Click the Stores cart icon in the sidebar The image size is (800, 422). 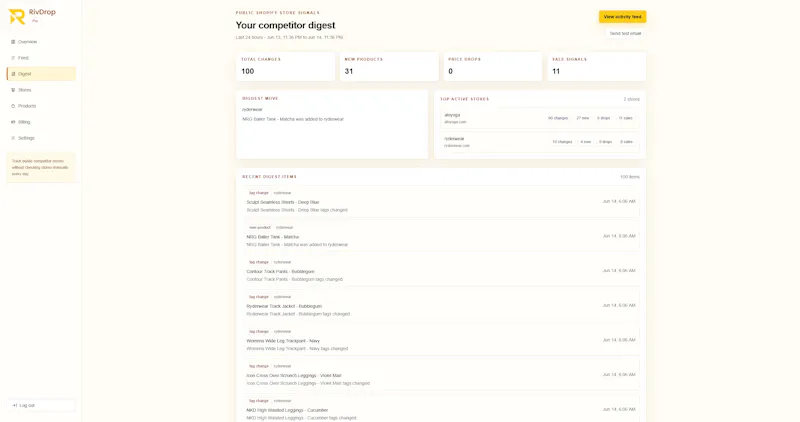[x=13, y=90]
